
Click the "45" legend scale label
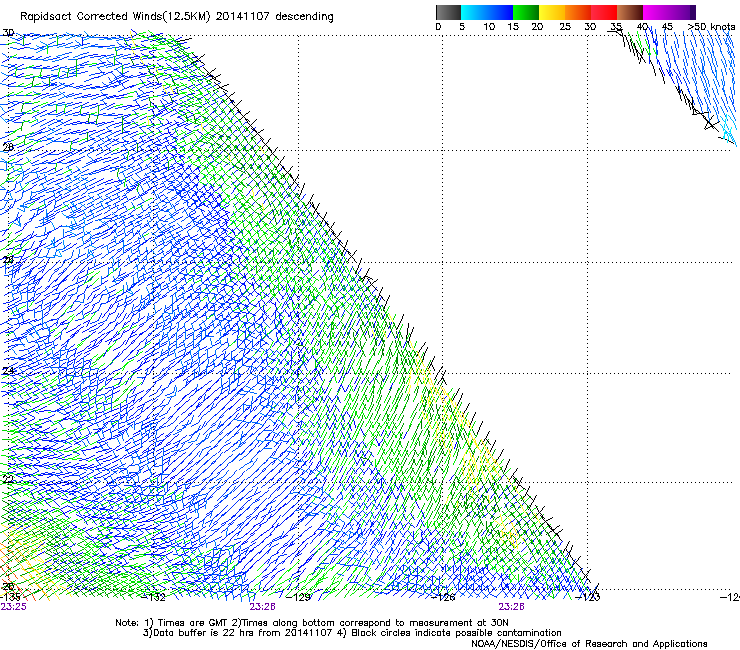pyautogui.click(x=667, y=27)
